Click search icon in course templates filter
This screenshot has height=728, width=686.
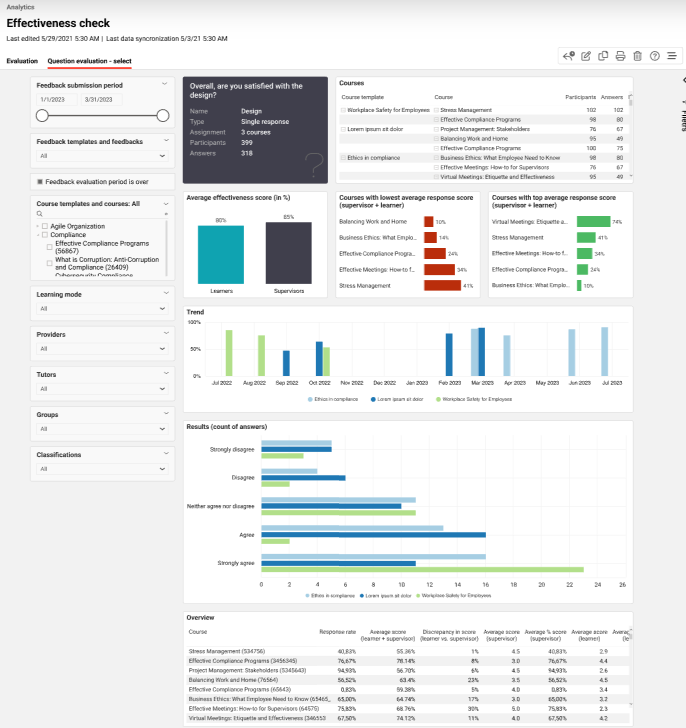(x=40, y=214)
